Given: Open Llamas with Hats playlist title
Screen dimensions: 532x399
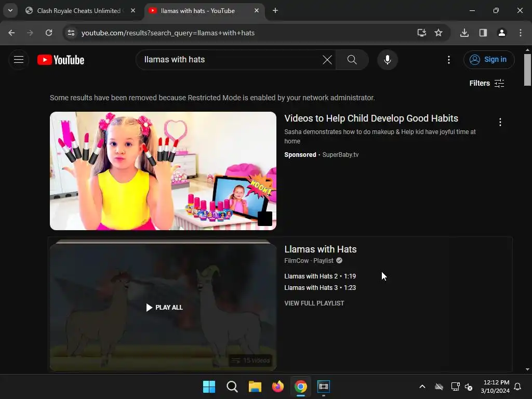Looking at the screenshot, I should tap(320, 249).
